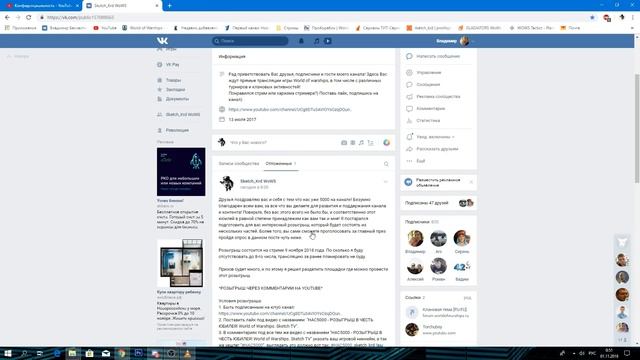Open the YouTube channel link in Информация block
Image resolution: width=640 pixels, height=360 pixels.
click(289, 109)
